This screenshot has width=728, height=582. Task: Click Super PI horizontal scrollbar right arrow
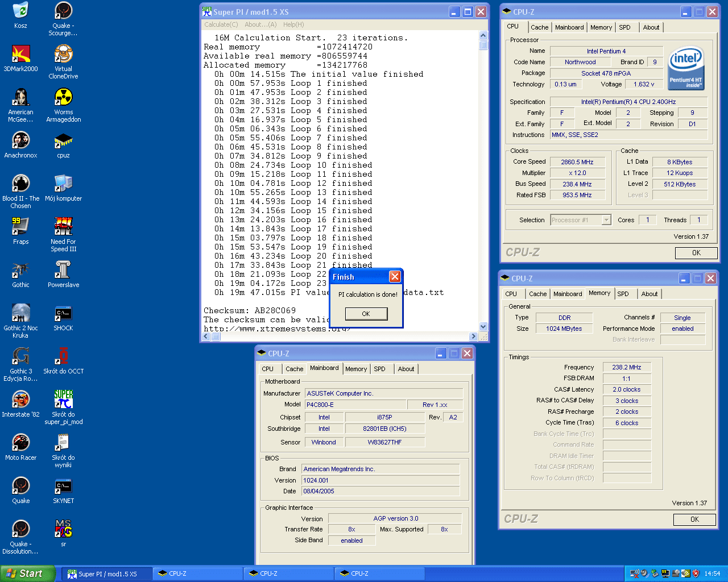[473, 336]
